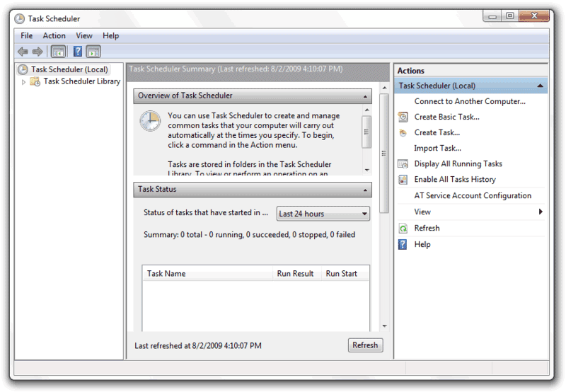Select Task Scheduler Library in the tree
This screenshot has height=392, width=566.
coord(82,81)
